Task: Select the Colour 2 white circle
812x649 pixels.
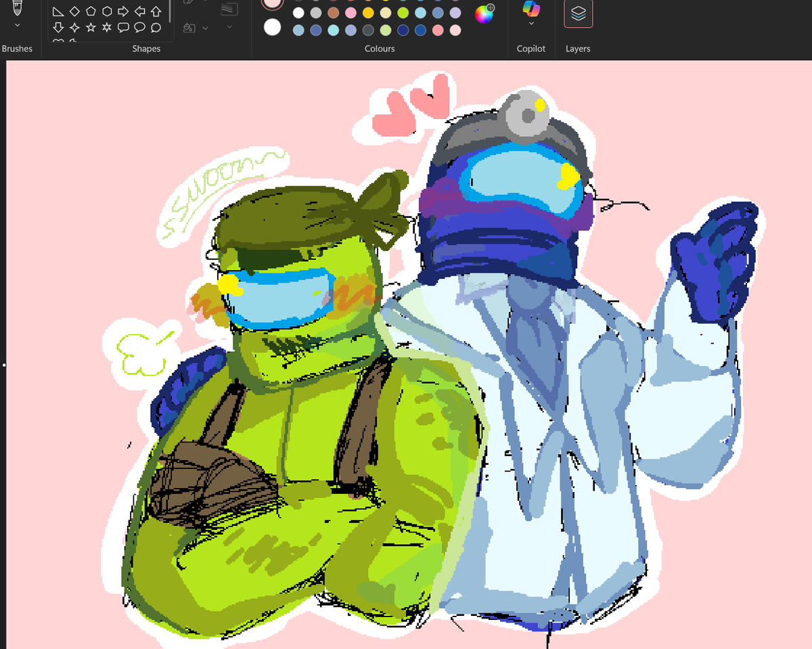Action: [272, 27]
